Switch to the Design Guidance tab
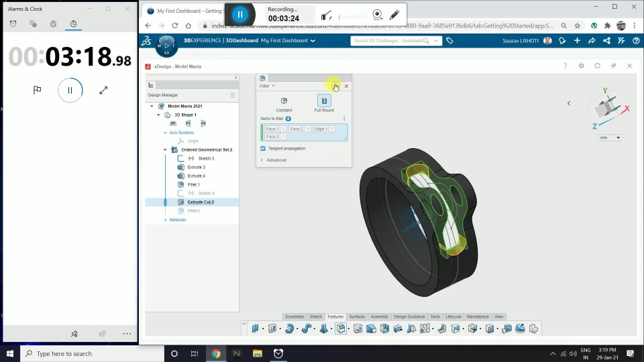Image resolution: width=644 pixels, height=362 pixels. click(409, 317)
